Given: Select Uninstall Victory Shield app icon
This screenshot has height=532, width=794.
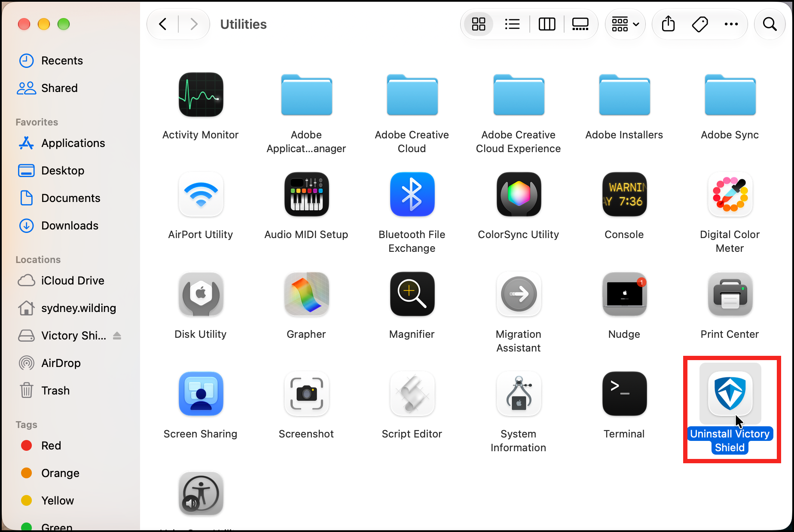Looking at the screenshot, I should pos(730,394).
